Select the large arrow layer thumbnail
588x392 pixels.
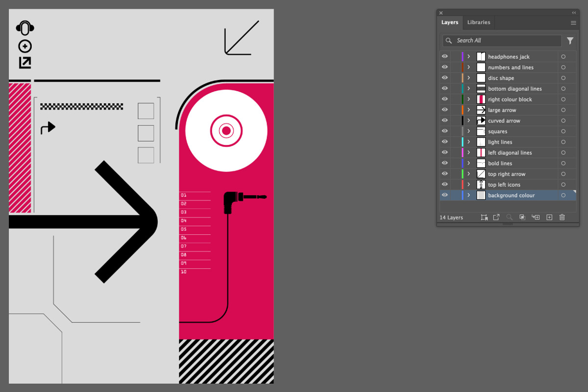click(x=481, y=110)
